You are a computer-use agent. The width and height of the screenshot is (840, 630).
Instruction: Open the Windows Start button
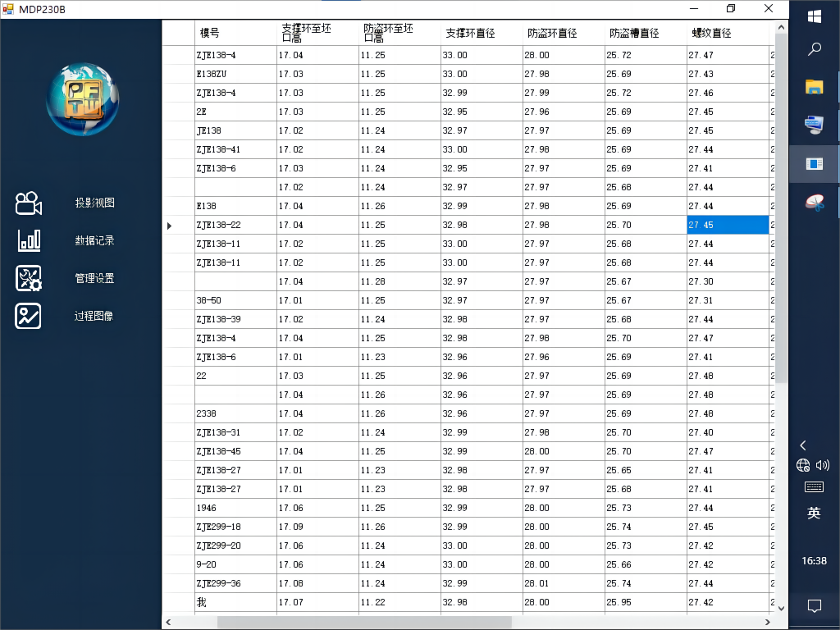[815, 16]
